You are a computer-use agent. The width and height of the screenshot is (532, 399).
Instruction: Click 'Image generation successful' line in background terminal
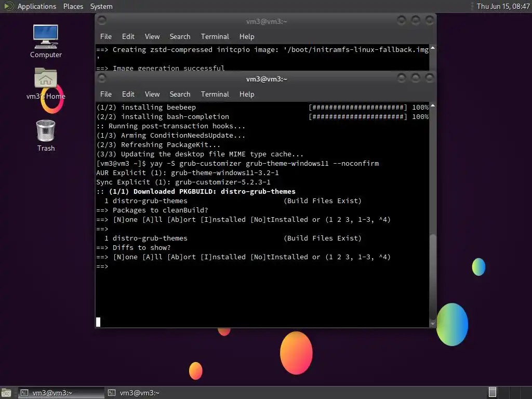pos(160,68)
